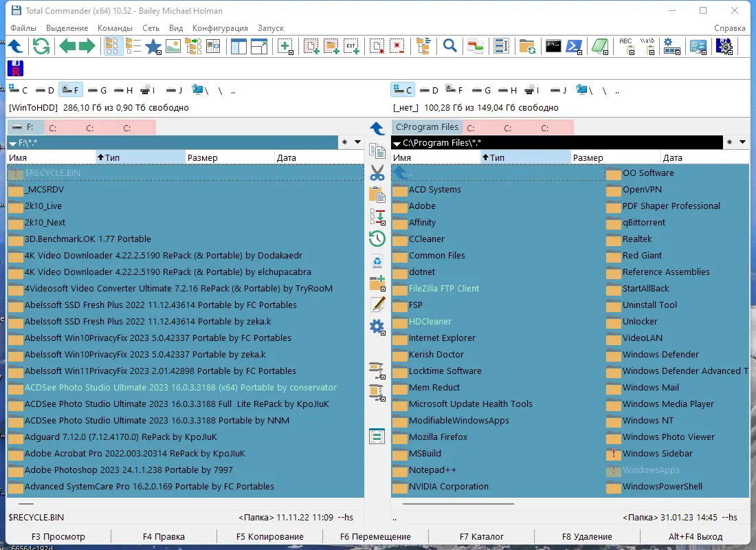Click the green forward arrow in toolbar
Viewport: 756px width, 550px height.
point(87,47)
